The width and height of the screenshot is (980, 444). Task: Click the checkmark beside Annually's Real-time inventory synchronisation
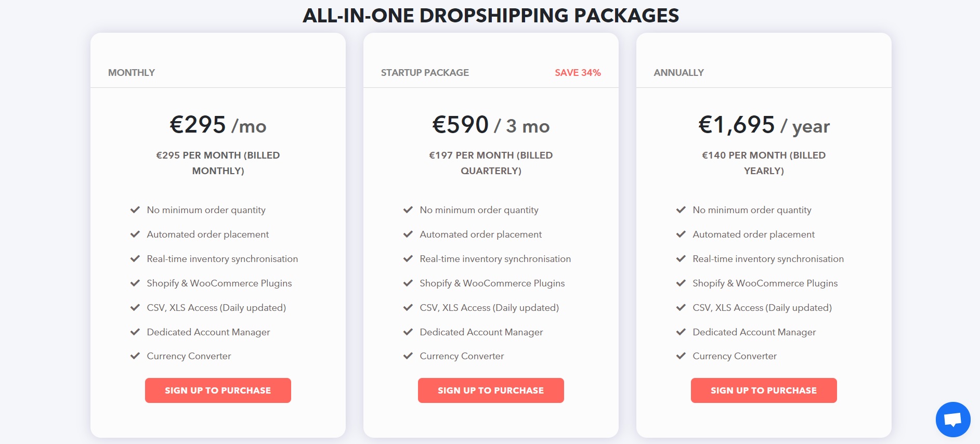point(680,258)
